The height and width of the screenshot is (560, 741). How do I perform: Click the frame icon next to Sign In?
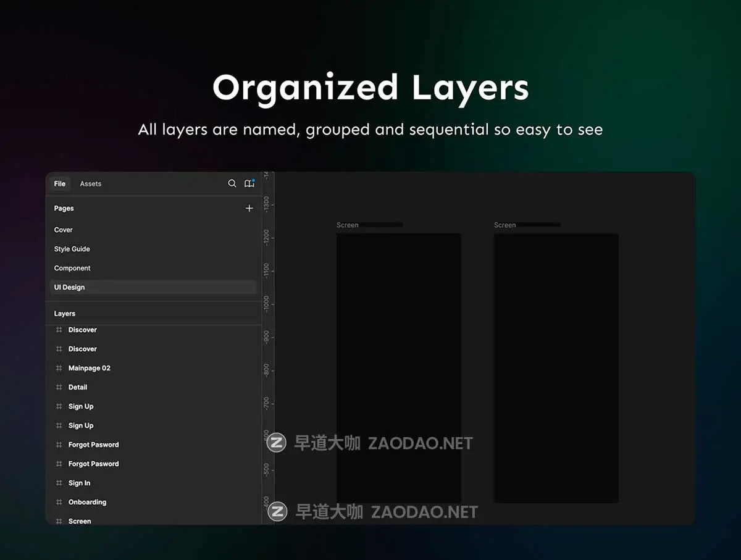59,483
